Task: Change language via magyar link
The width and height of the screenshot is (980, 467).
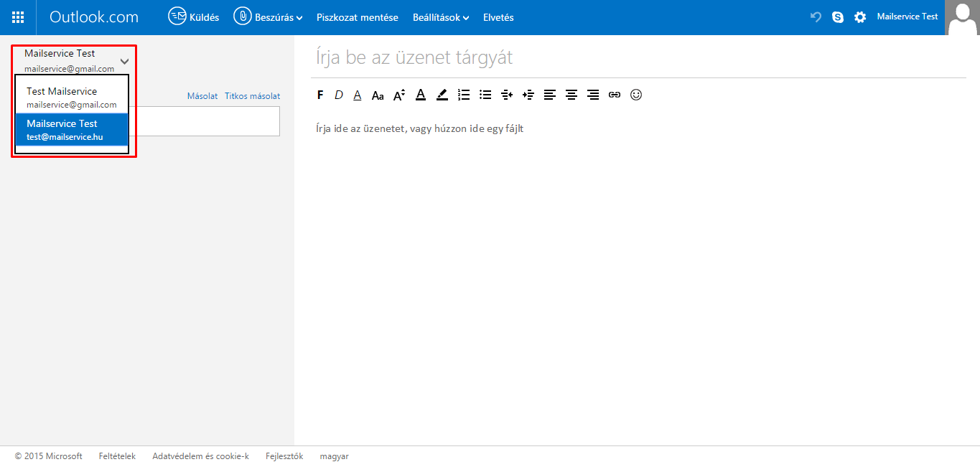Action: click(x=335, y=456)
